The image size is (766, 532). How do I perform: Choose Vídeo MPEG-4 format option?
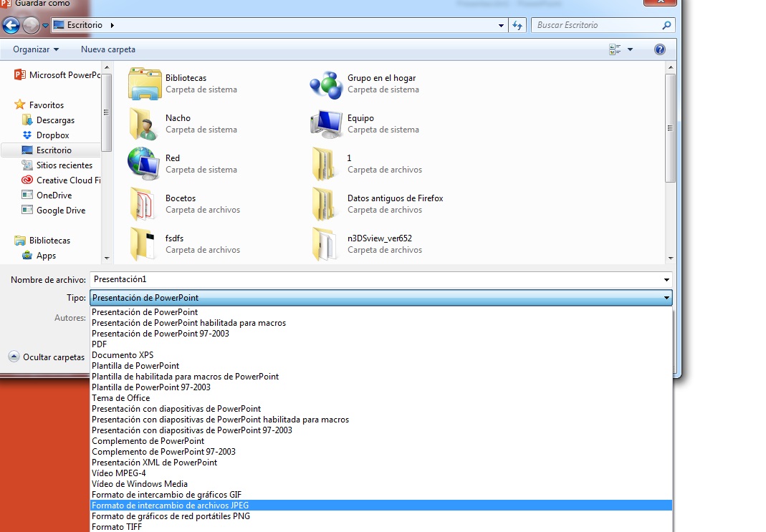(119, 473)
